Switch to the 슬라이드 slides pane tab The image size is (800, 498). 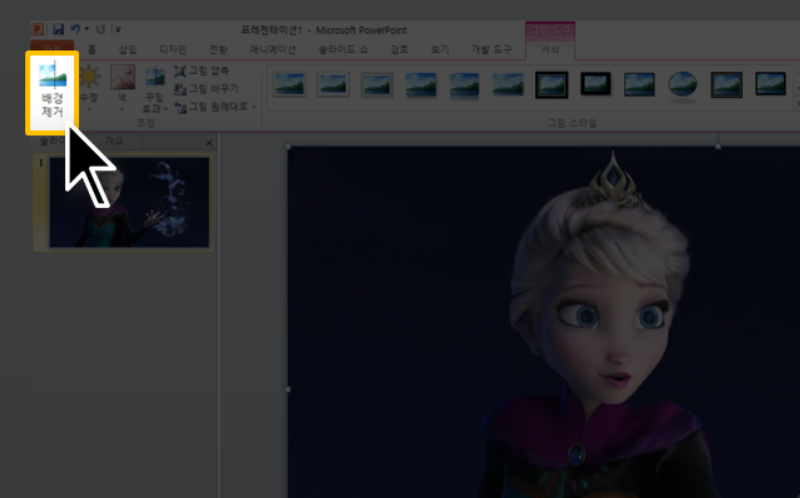(54, 141)
